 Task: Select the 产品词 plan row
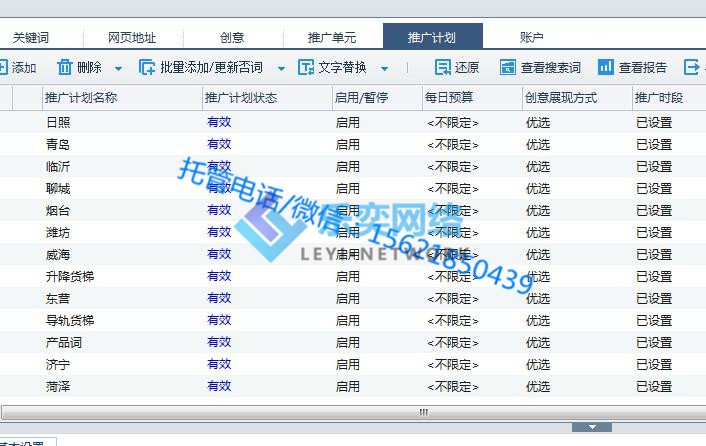pyautogui.click(x=353, y=342)
